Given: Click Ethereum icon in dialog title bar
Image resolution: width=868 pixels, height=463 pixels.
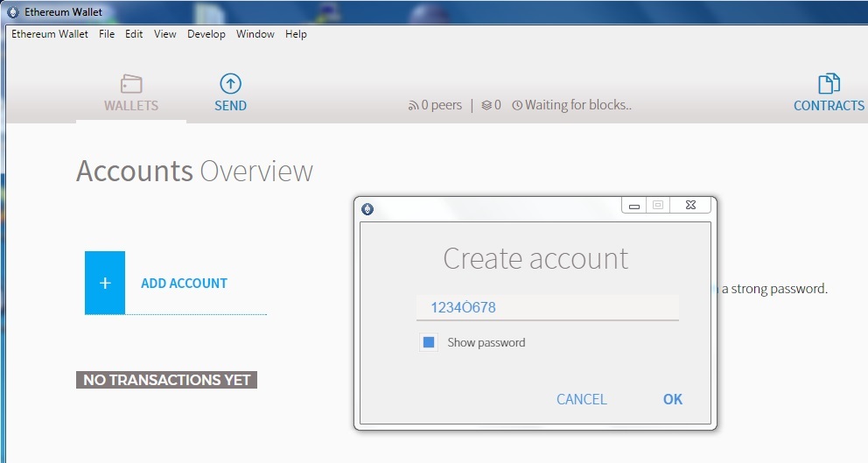Looking at the screenshot, I should pos(367,209).
